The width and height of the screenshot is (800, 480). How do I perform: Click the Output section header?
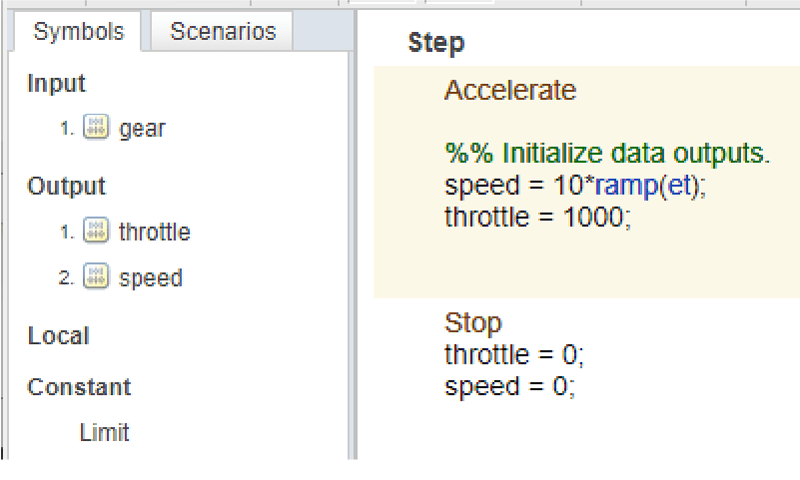pos(66,186)
